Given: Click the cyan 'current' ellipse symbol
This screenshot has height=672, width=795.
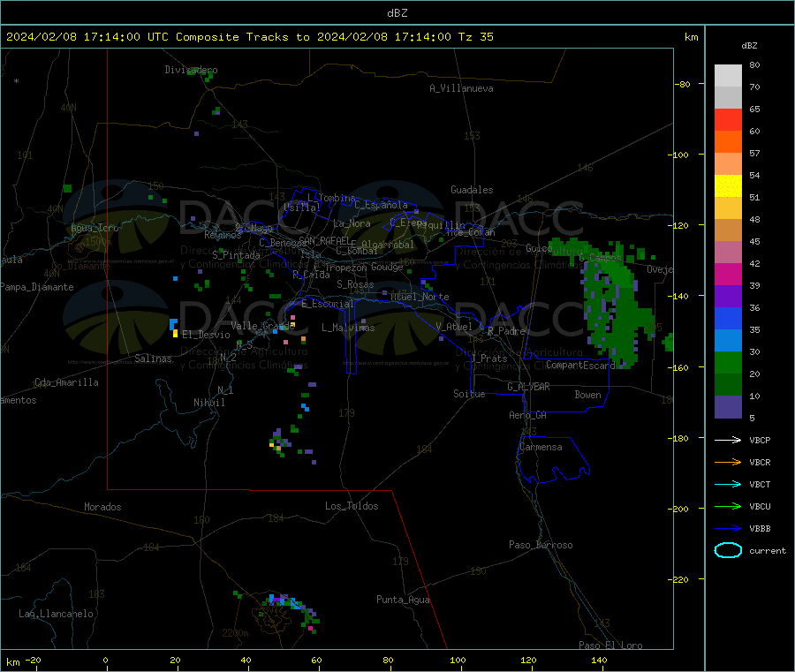Looking at the screenshot, I should coord(728,550).
